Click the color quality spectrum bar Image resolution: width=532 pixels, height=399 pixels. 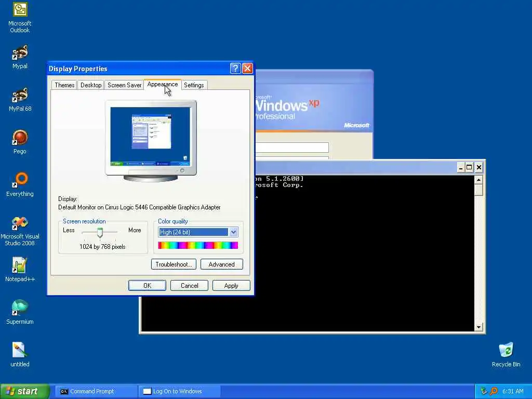pyautogui.click(x=198, y=245)
